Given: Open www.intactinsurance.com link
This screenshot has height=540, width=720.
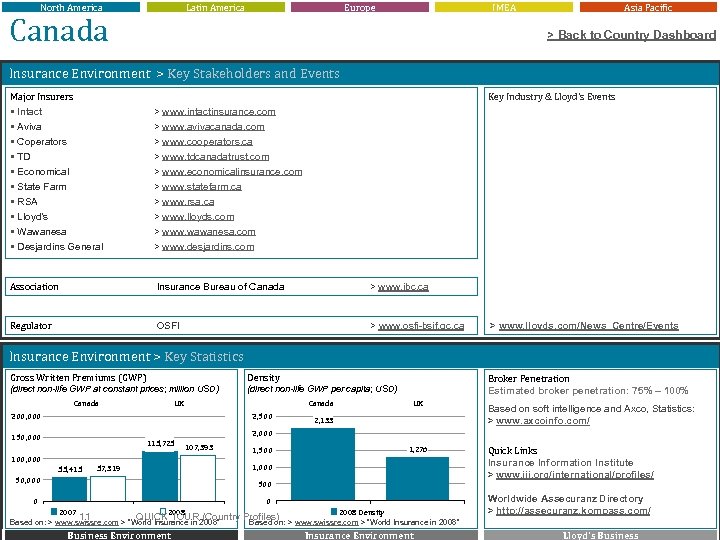Looking at the screenshot, I should pos(219,112).
